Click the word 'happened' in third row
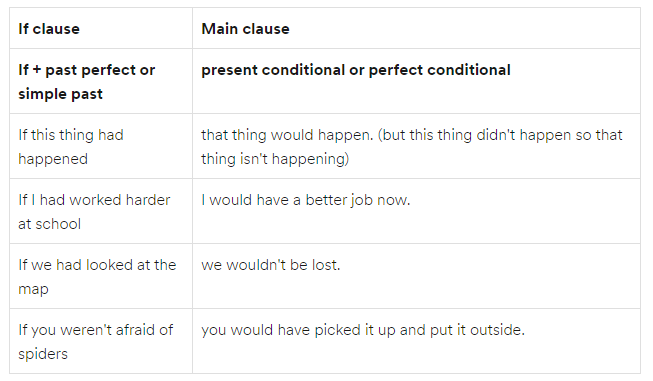 pos(53,159)
